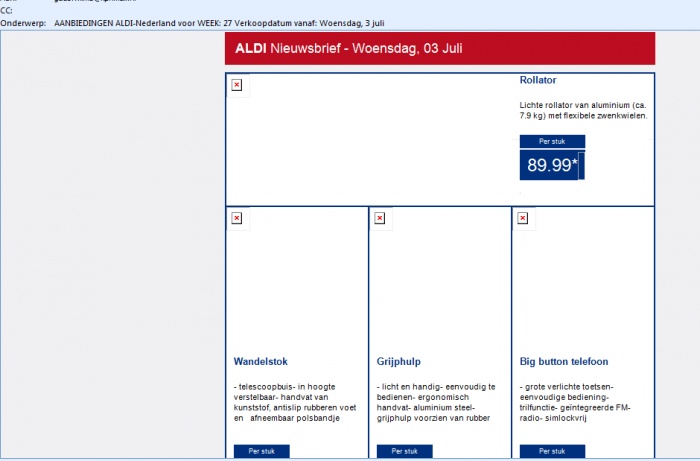This screenshot has height=461, width=700.
Task: Click the broken image icon above Big button telefoon
Action: (x=522, y=218)
